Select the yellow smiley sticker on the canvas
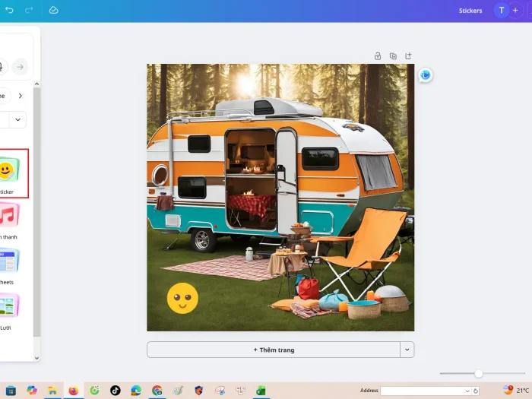532x399 pixels. 182,298
